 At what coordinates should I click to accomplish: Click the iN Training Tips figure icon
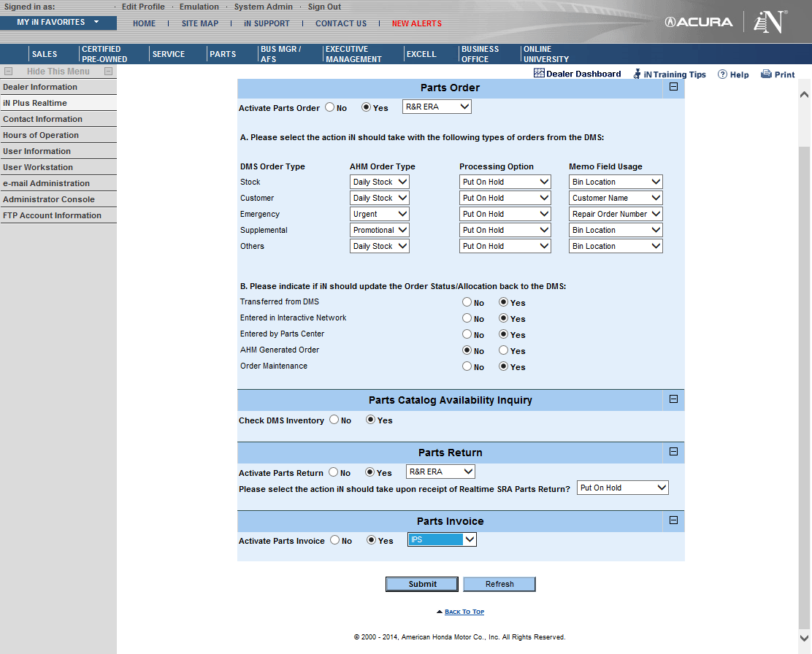tap(637, 74)
